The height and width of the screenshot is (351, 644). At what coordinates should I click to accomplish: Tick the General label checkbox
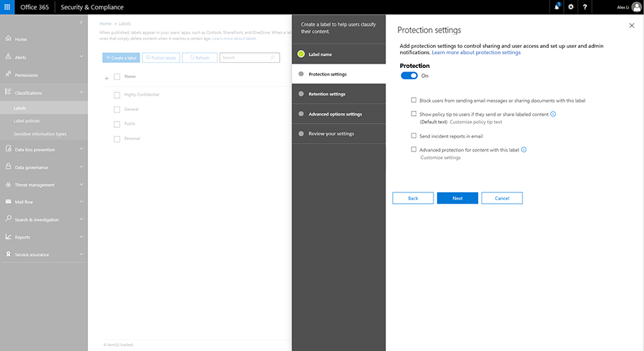click(x=117, y=109)
